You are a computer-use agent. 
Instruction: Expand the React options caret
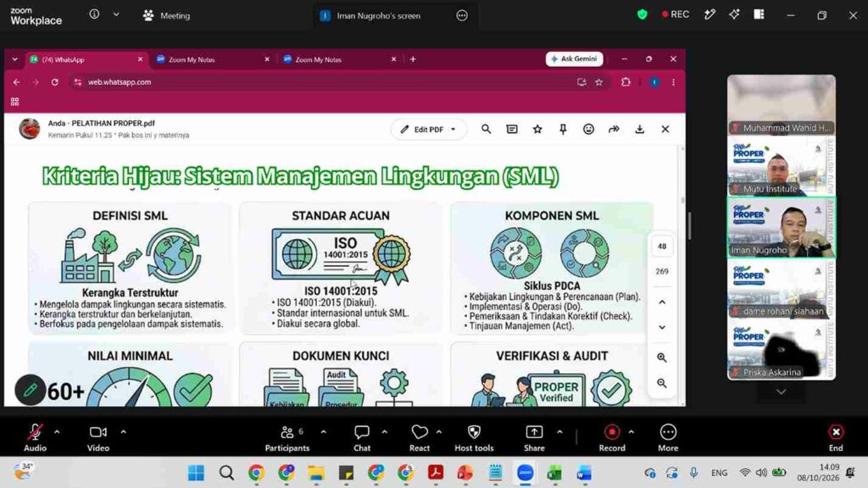pyautogui.click(x=439, y=432)
